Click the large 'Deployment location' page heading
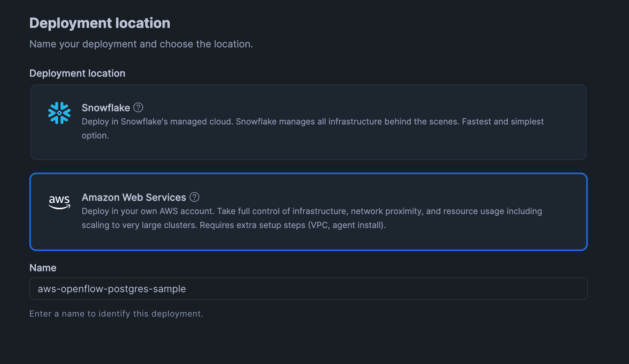Screen dimensions: 629x364 [100, 23]
